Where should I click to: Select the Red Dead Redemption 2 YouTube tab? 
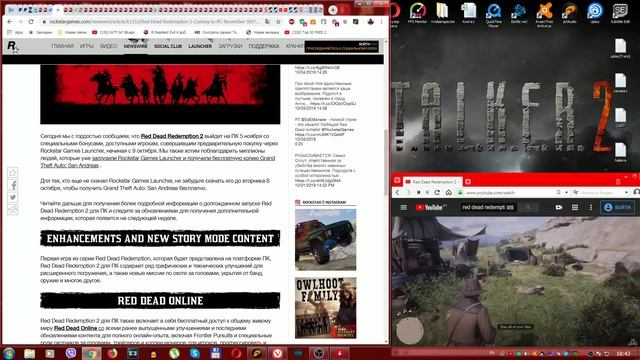[x=432, y=182]
